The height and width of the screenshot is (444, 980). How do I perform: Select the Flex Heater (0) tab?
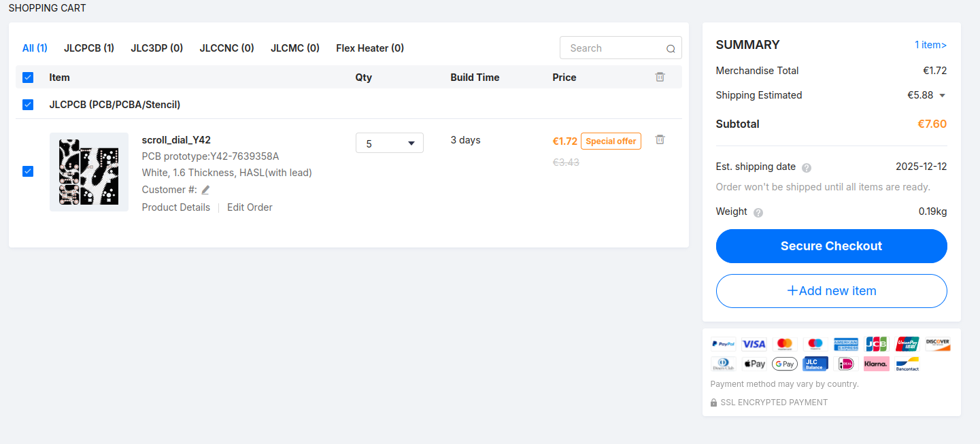coord(369,48)
